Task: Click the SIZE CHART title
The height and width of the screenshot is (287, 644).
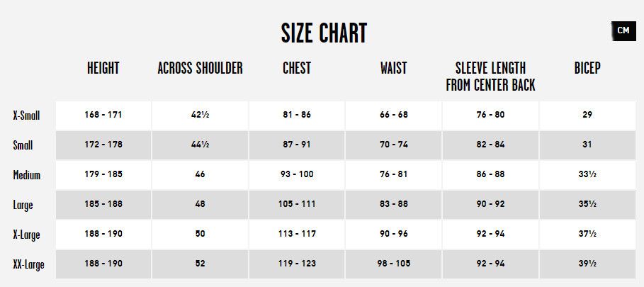Action: pos(324,33)
